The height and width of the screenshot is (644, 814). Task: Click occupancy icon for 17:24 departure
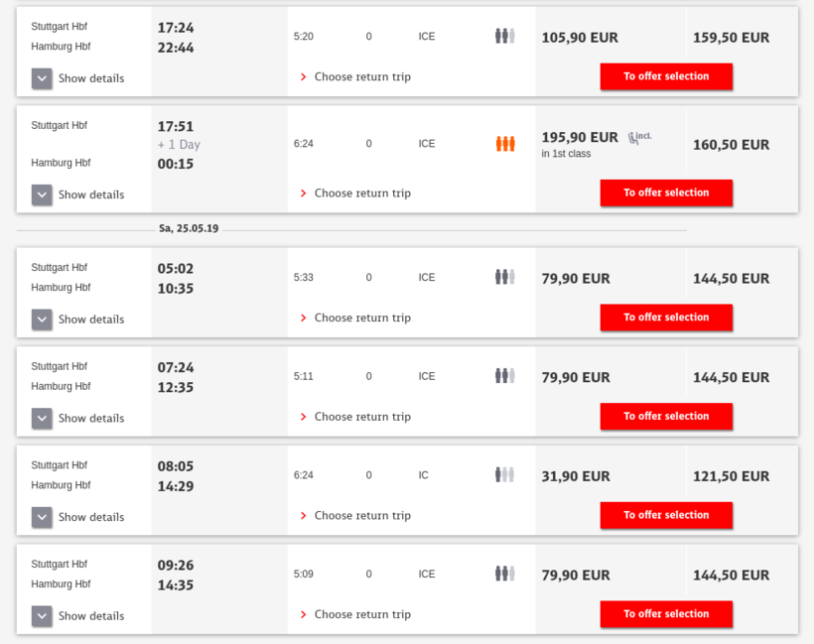pos(505,37)
